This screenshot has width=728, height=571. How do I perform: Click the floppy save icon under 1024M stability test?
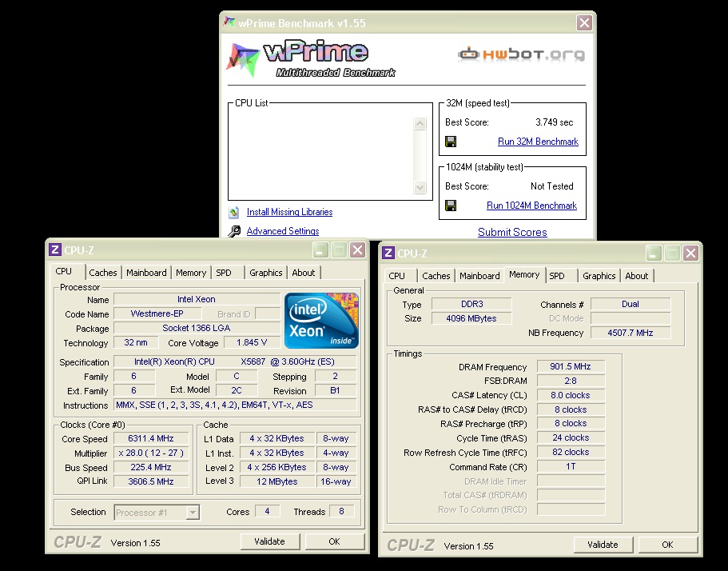pyautogui.click(x=451, y=206)
